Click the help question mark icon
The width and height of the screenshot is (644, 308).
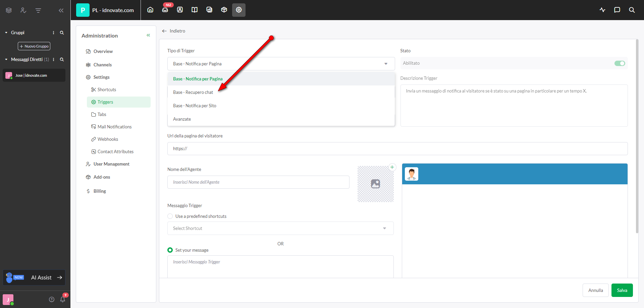pos(52,299)
